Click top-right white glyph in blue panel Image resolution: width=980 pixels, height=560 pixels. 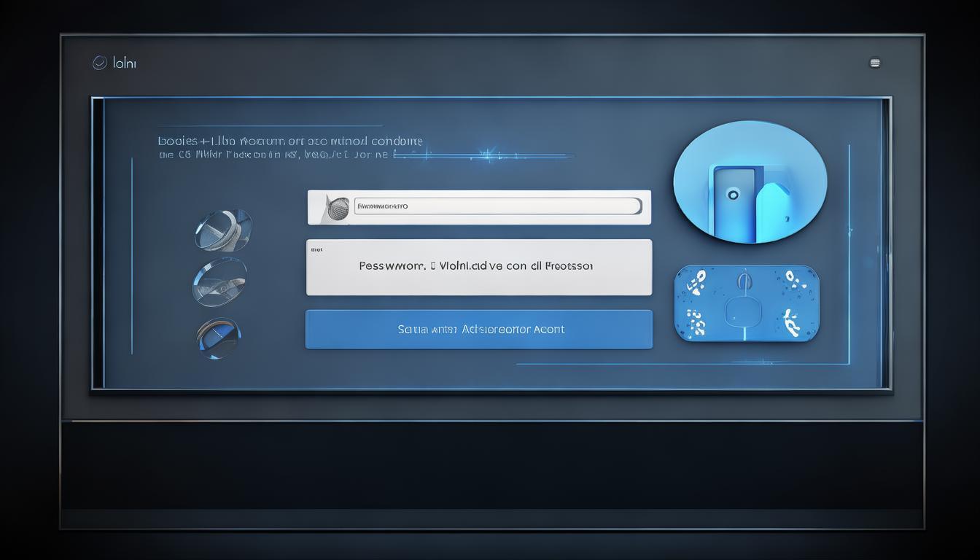click(791, 279)
